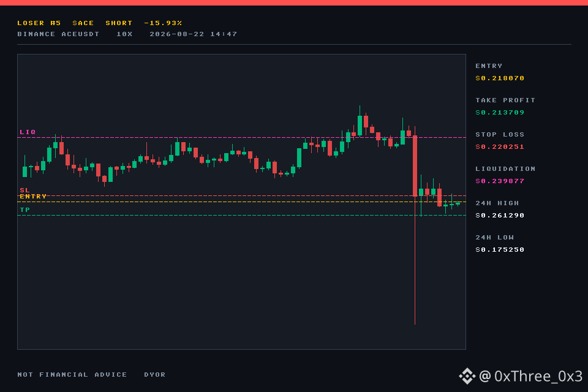Viewport: 588px width, 392px height.
Task: Click the 2026-08-22 14:47 timestamp
Action: click(x=193, y=34)
